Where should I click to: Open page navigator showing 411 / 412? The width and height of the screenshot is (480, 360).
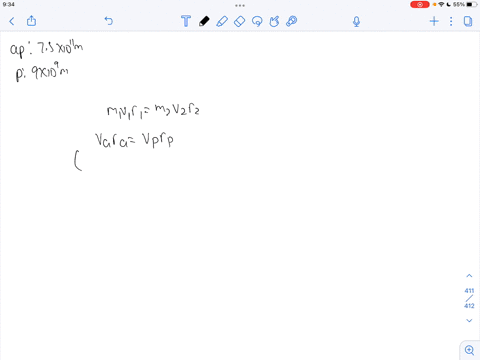(469, 298)
